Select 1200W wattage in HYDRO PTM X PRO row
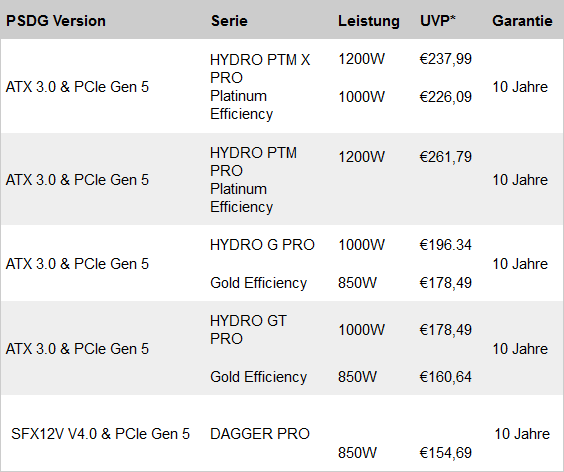 point(361,59)
